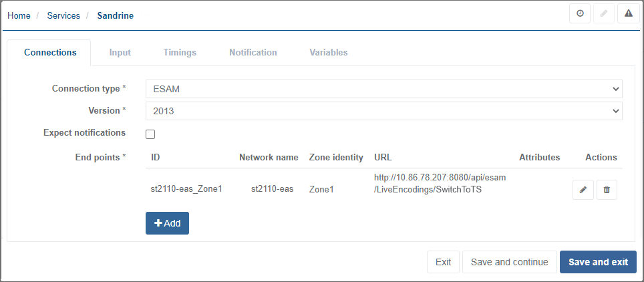644x282 pixels.
Task: Navigate to Home in the breadcrumb
Action: [19, 15]
